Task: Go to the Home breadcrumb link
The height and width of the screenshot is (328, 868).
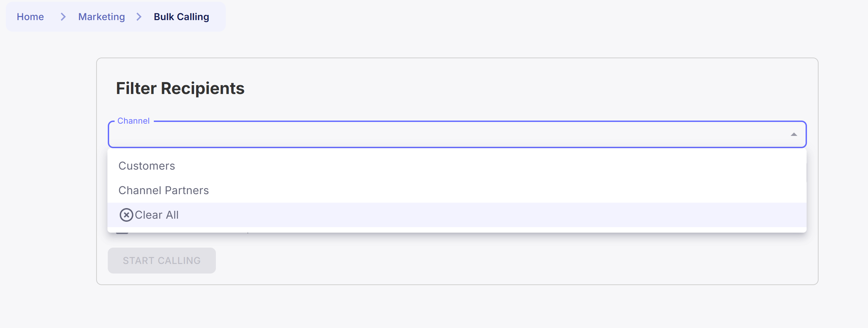Action: pos(30,17)
